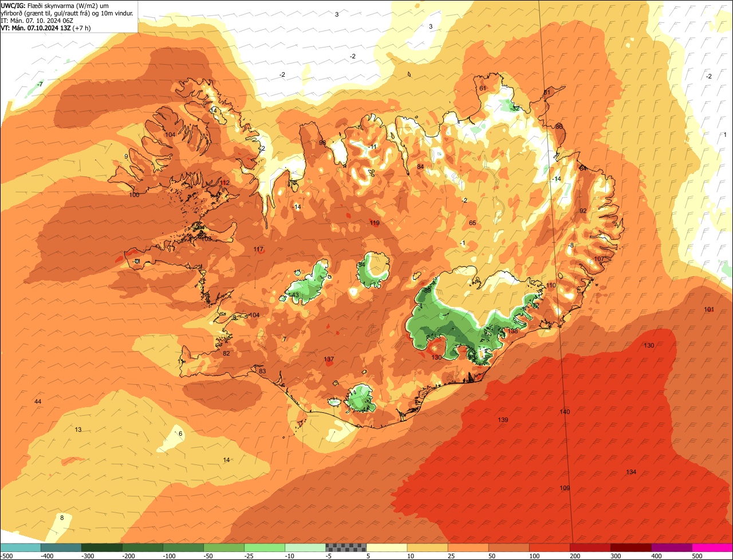The width and height of the screenshot is (733, 560).
Task: Click the map value 119
Action: point(375,223)
